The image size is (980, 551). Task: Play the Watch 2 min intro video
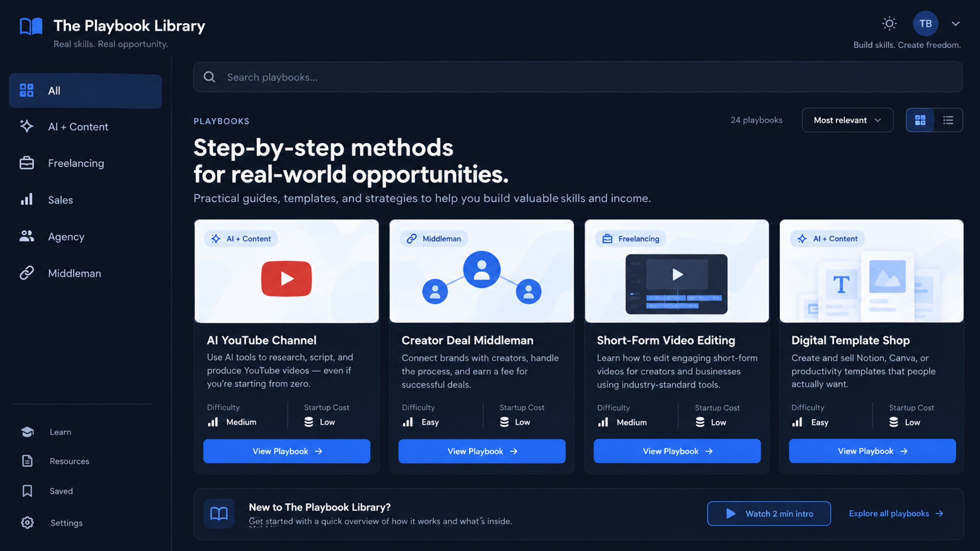(x=769, y=514)
